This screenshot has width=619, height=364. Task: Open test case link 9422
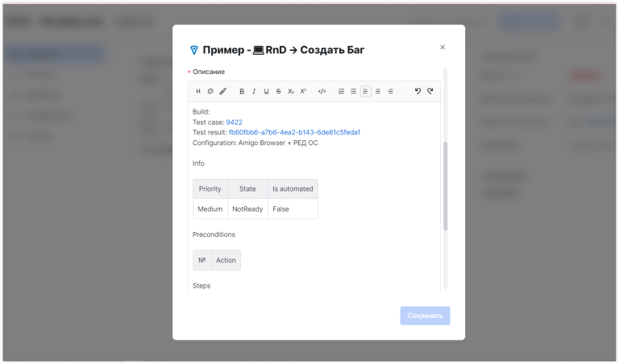pyautogui.click(x=234, y=122)
